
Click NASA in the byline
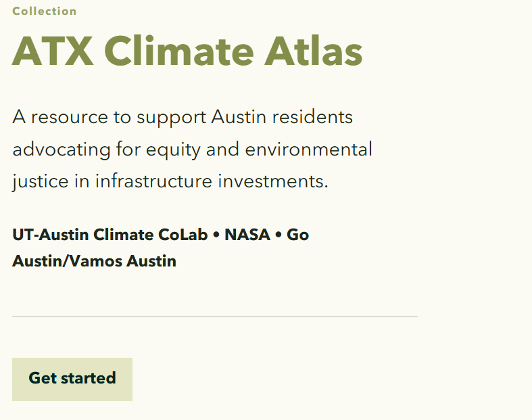(x=249, y=235)
